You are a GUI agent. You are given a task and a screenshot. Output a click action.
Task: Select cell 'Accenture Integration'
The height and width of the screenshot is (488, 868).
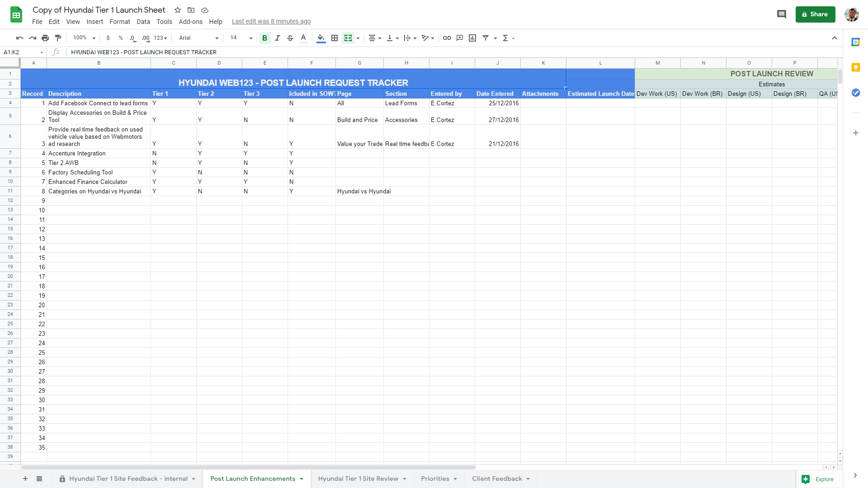tap(99, 153)
